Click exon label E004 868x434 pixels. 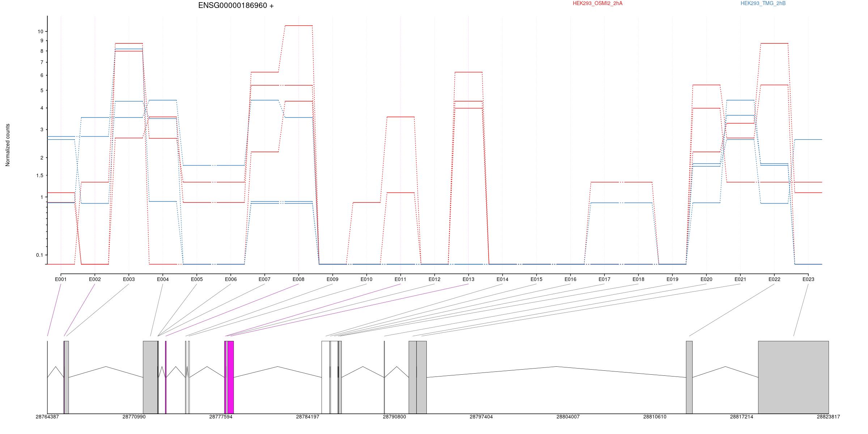pyautogui.click(x=163, y=279)
